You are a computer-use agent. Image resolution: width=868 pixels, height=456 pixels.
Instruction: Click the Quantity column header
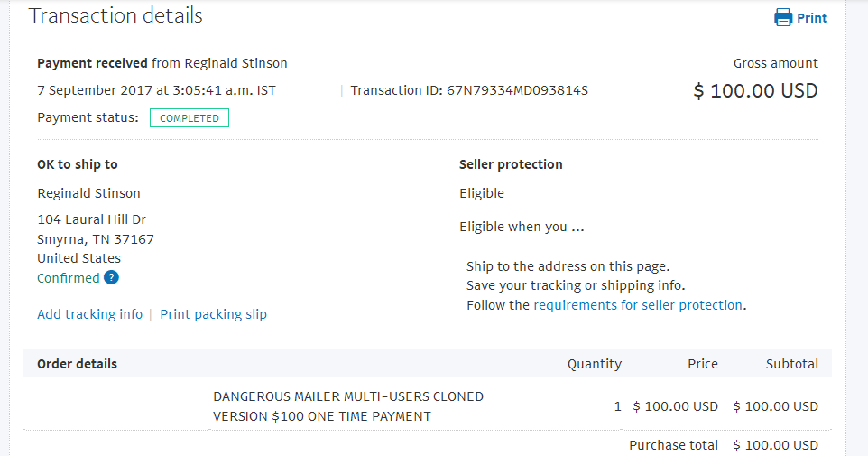tap(595, 364)
